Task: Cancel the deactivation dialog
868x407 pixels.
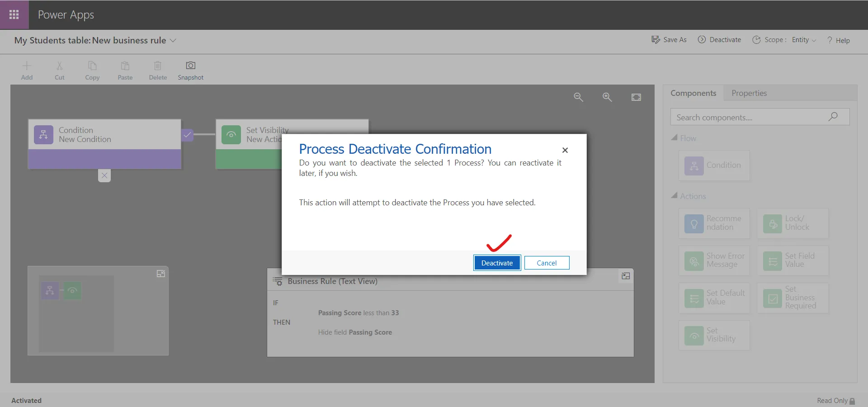Action: click(x=547, y=263)
